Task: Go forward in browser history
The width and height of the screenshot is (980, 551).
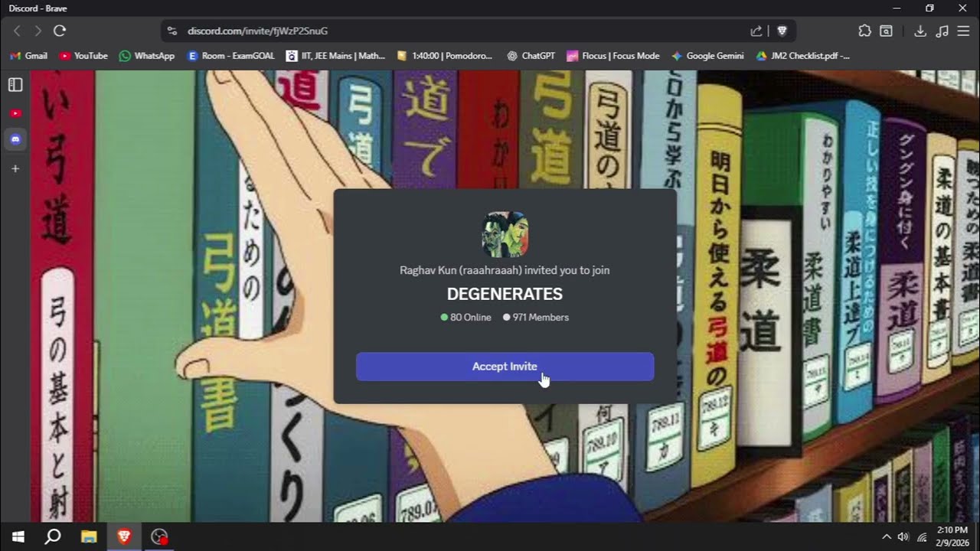Action: [x=38, y=31]
